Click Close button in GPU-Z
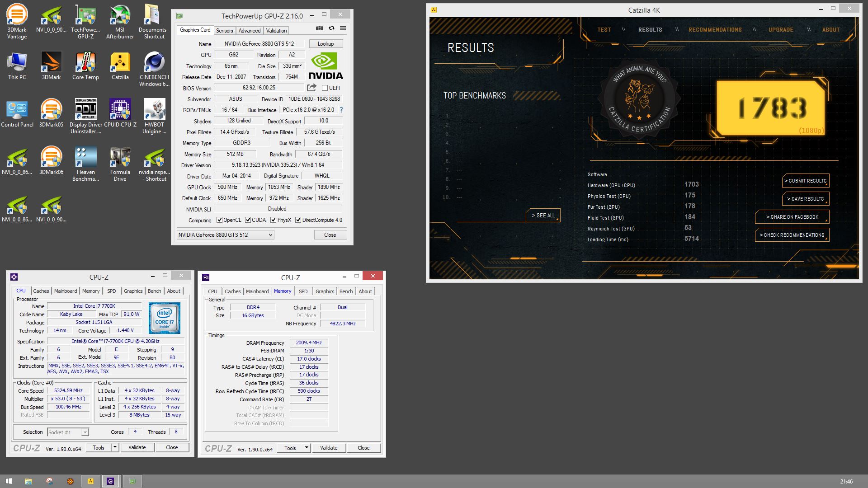868x488 pixels. tap(330, 235)
